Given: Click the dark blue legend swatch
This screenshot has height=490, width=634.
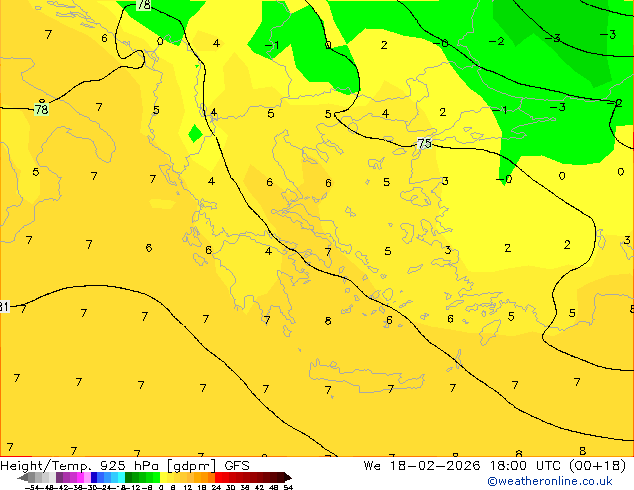Looking at the screenshot, I should click(94, 477).
